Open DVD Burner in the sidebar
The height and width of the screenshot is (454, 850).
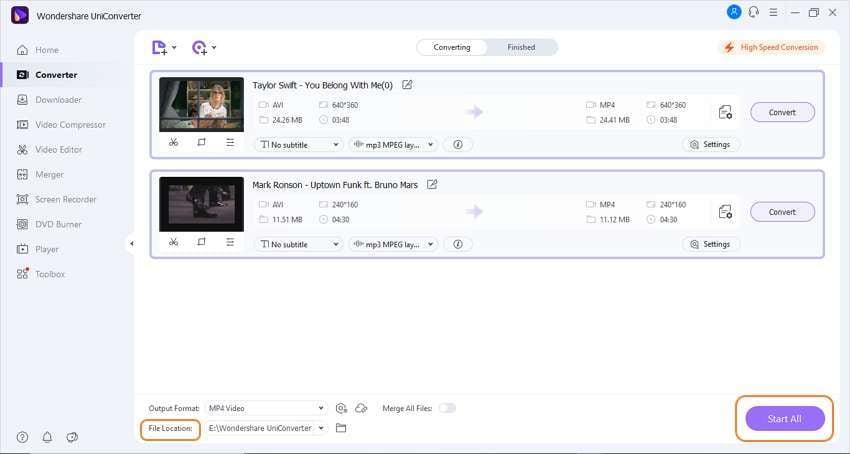coord(49,225)
